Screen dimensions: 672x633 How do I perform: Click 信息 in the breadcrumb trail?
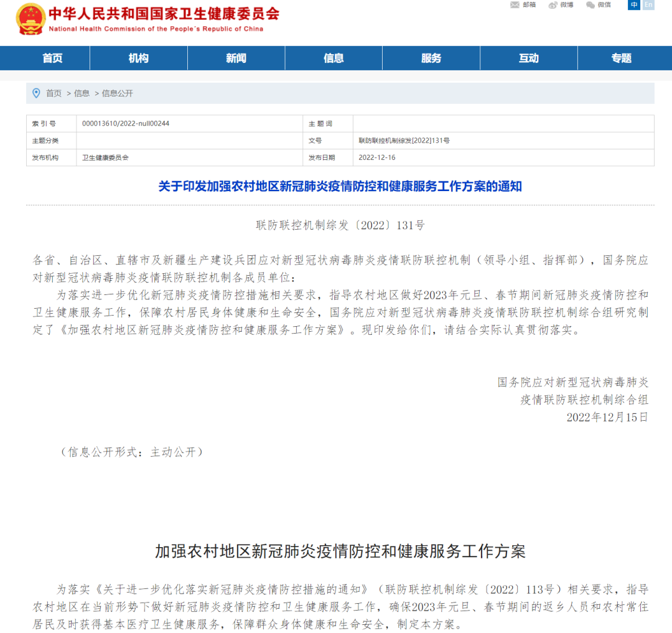(81, 93)
